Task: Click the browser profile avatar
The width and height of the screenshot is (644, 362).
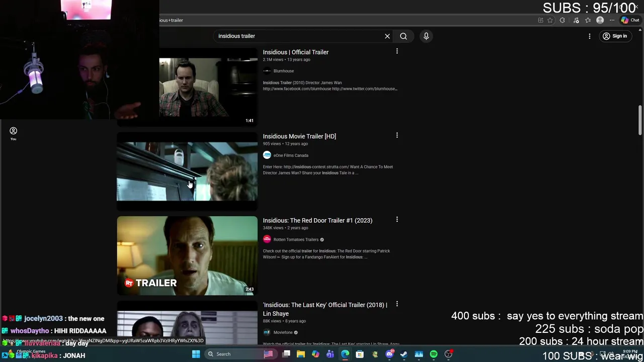Action: (600, 20)
